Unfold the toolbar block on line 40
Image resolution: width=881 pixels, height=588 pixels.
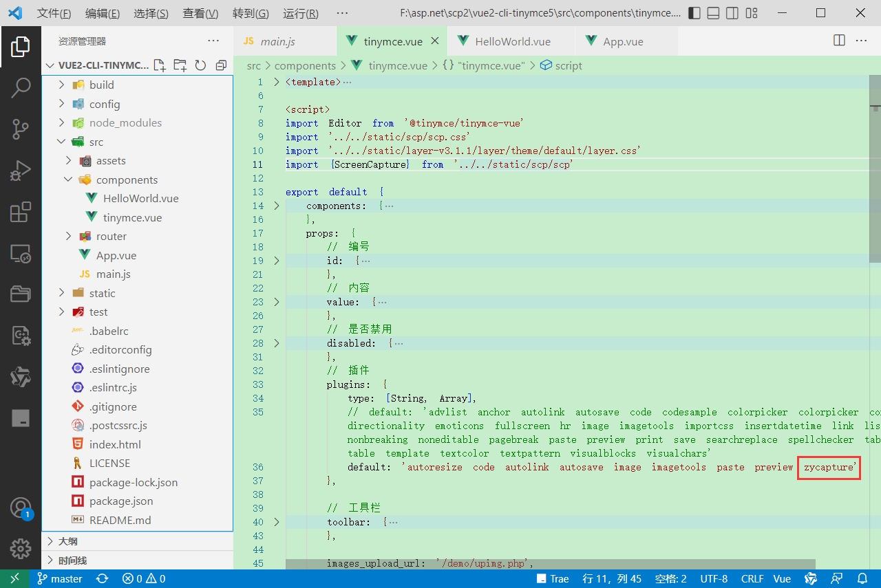click(x=277, y=522)
